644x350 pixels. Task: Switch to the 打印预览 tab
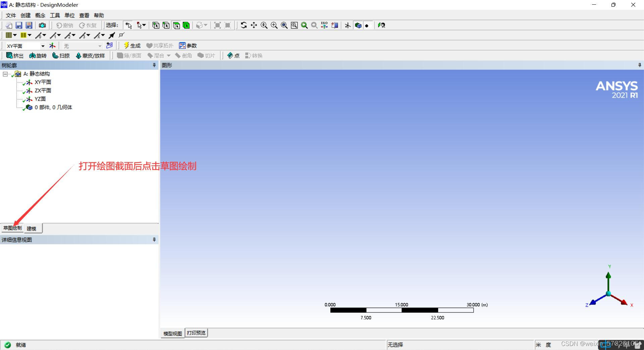(x=196, y=333)
